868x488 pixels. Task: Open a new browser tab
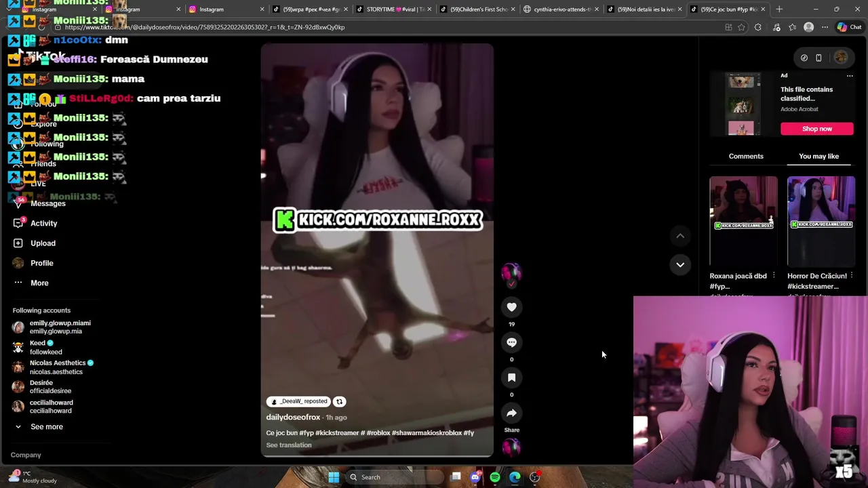(x=779, y=9)
